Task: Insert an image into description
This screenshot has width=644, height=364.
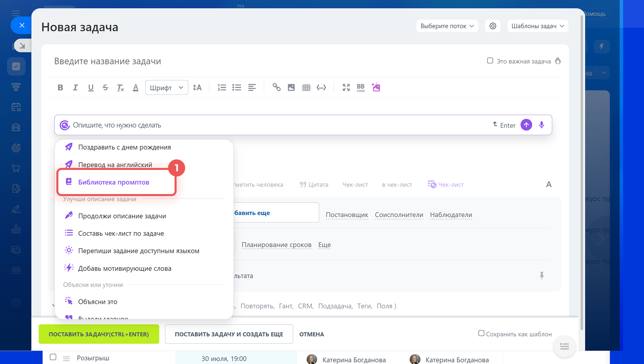Action: click(291, 87)
